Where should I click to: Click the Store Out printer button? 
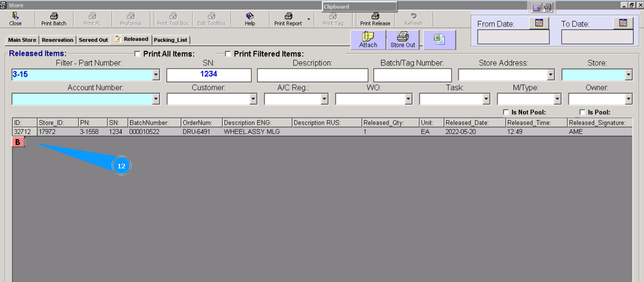point(403,40)
